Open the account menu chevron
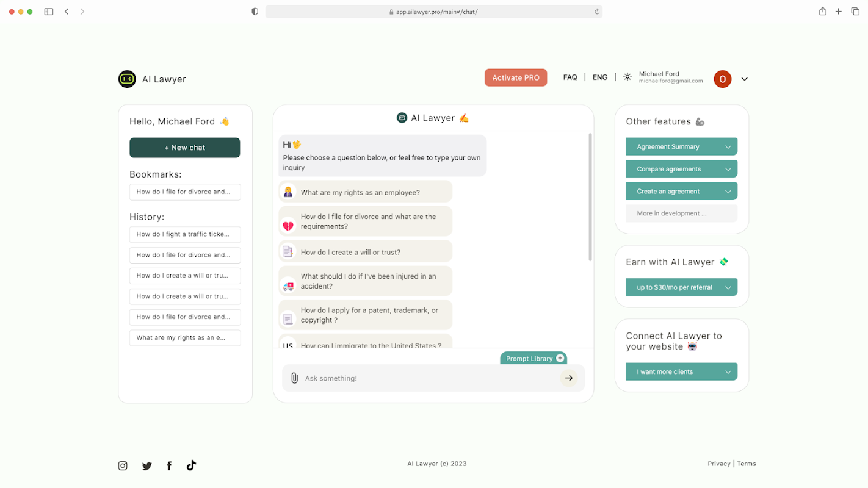 coord(744,79)
